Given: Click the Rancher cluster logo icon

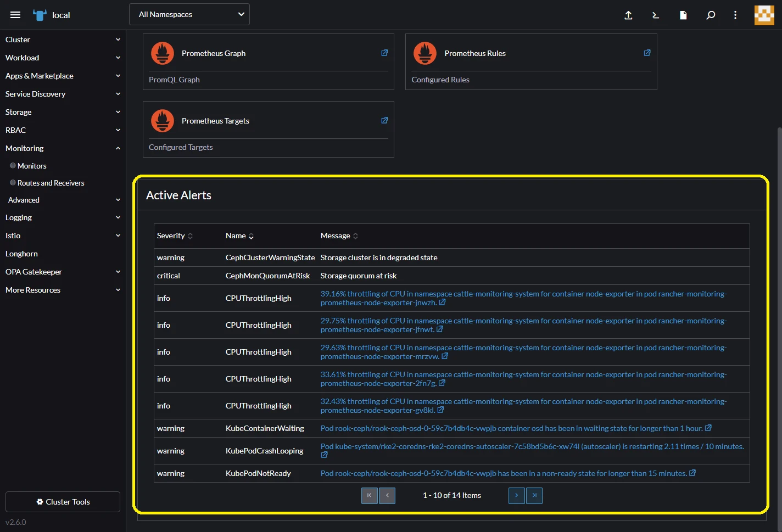Looking at the screenshot, I should click(x=40, y=15).
